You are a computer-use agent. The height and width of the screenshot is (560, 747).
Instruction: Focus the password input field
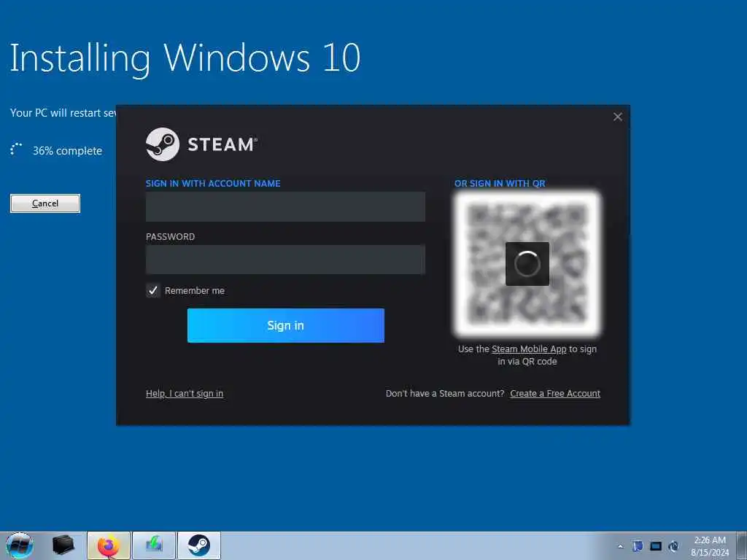(285, 260)
